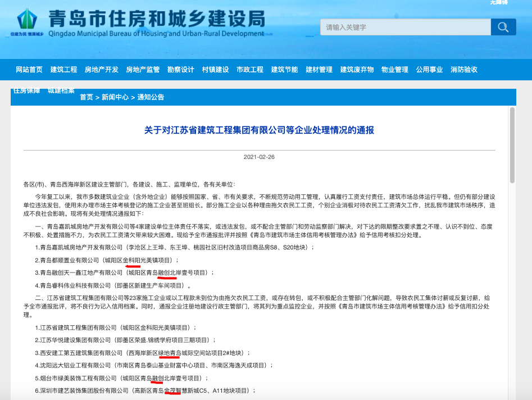Click the 通知公告 breadcrumb link
The image size is (532, 400).
point(151,97)
